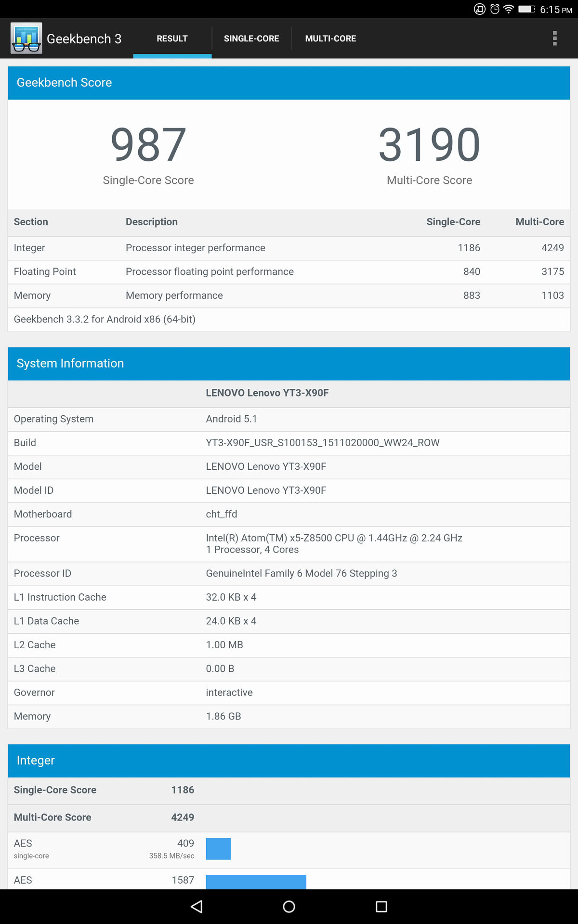Select the L2 Cache 1.00 MB value
The height and width of the screenshot is (924, 578).
click(x=224, y=645)
